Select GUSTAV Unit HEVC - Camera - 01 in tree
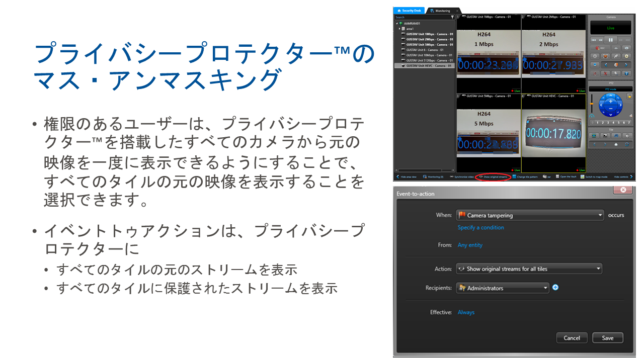 click(x=425, y=65)
